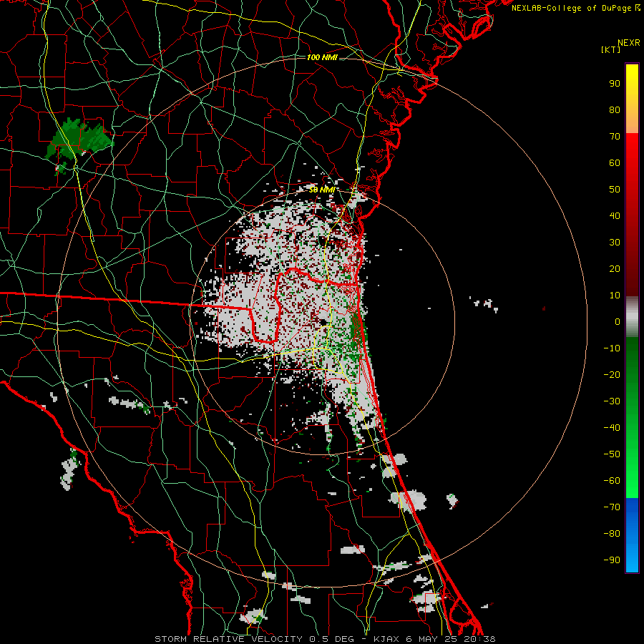The width and height of the screenshot is (644, 644).
Task: Select the -10 knot scale label
Action: point(612,348)
